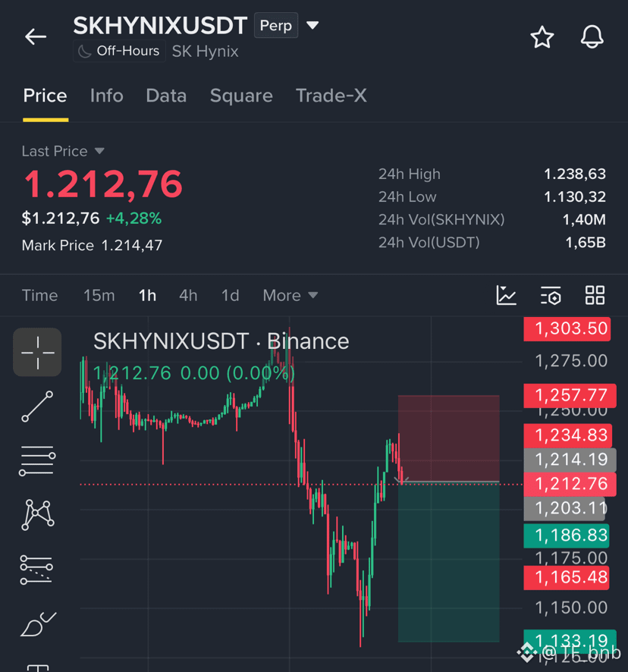Viewport: 628px width, 672px height.
Task: Click the red 1,165.48 price label
Action: coord(567,578)
